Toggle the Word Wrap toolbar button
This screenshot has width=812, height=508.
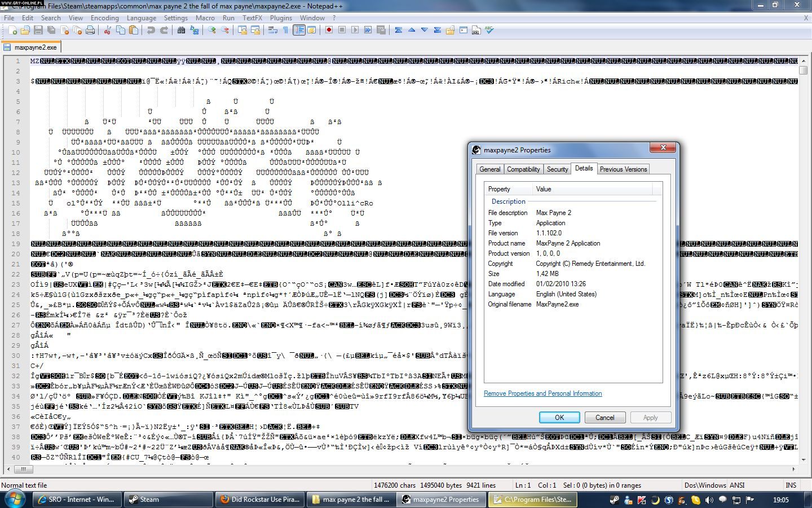(x=273, y=30)
